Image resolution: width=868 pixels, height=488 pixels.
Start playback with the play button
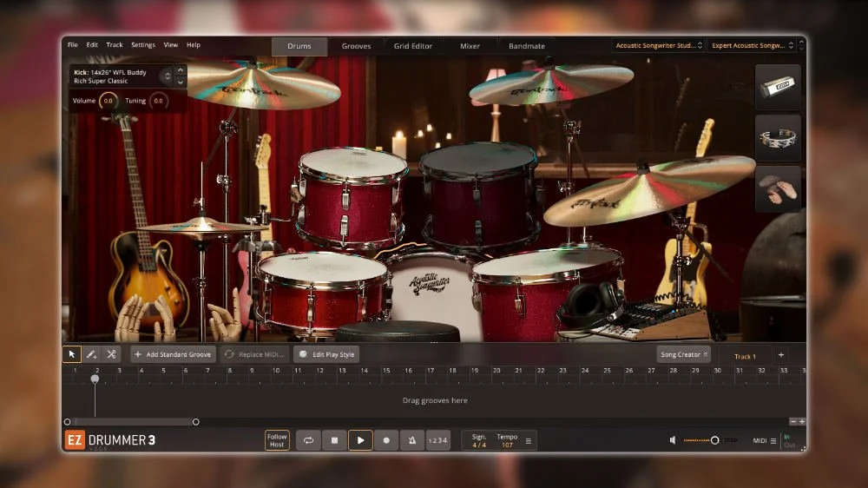(x=360, y=440)
